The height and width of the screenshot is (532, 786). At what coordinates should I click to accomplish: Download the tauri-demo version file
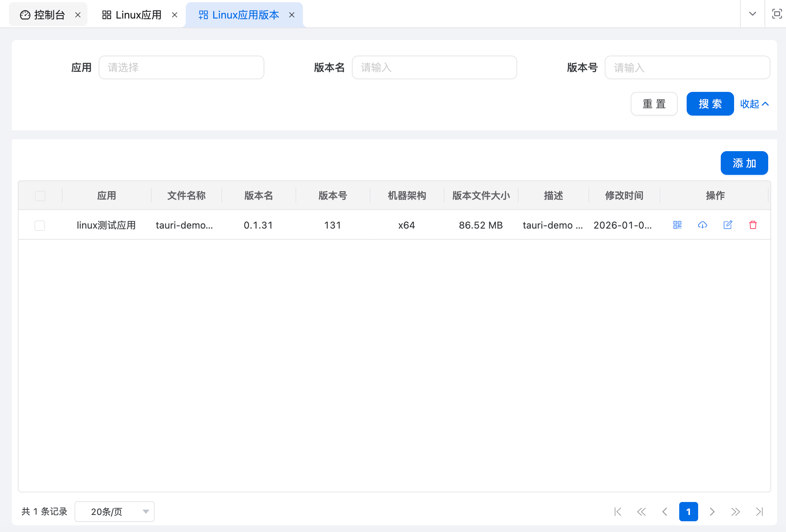tap(702, 225)
